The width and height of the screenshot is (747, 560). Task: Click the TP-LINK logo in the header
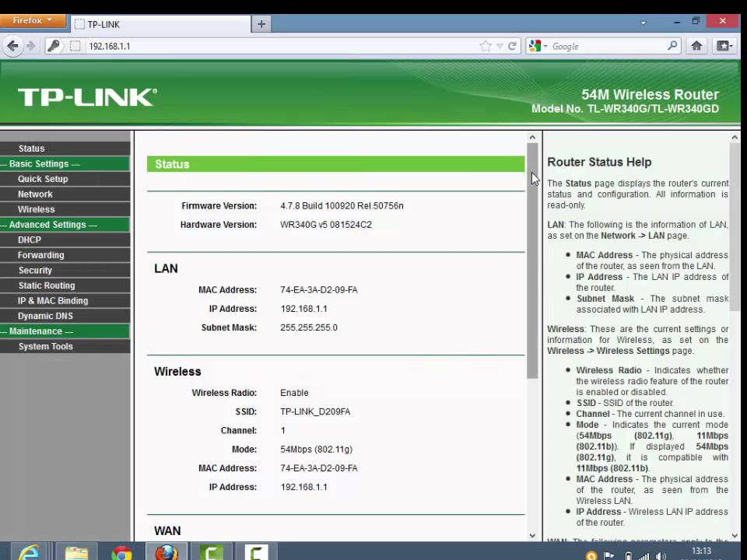click(x=87, y=97)
